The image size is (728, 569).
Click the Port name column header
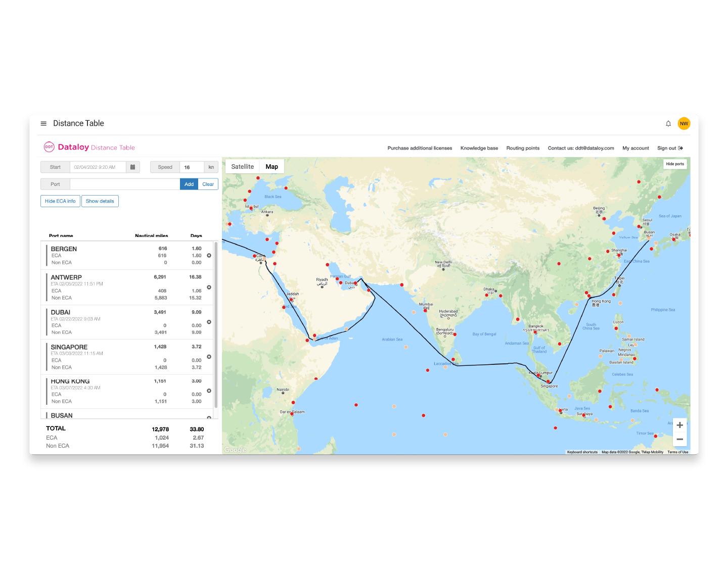pos(61,236)
